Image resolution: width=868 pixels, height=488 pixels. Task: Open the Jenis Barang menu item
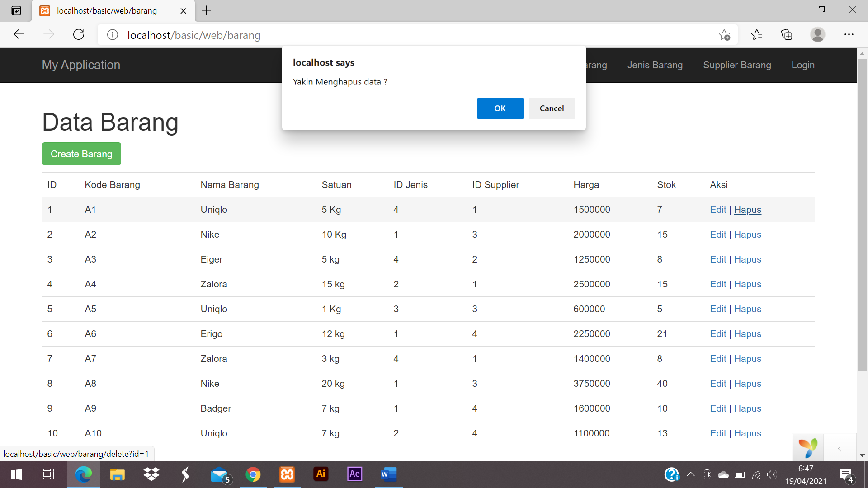pyautogui.click(x=655, y=65)
